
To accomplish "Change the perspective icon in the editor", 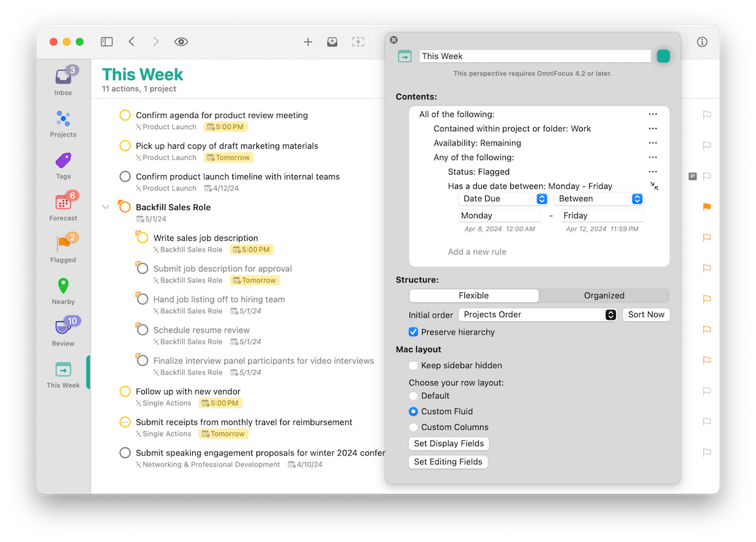I will [x=404, y=56].
